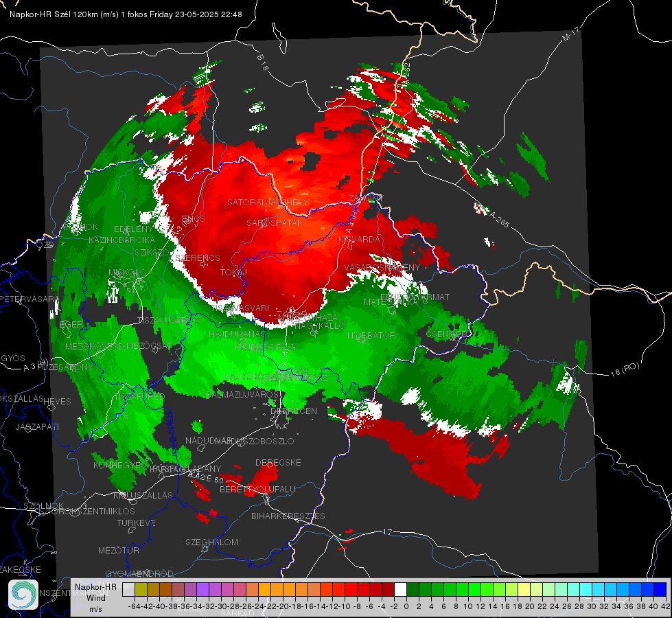The width and height of the screenshot is (672, 618).
Task: Select the SZEGHALOM town label
Action: point(211,542)
